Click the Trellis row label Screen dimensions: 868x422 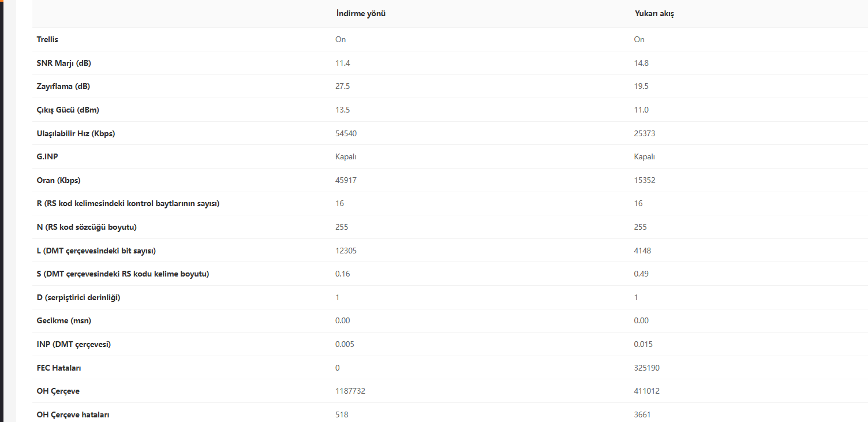[47, 39]
